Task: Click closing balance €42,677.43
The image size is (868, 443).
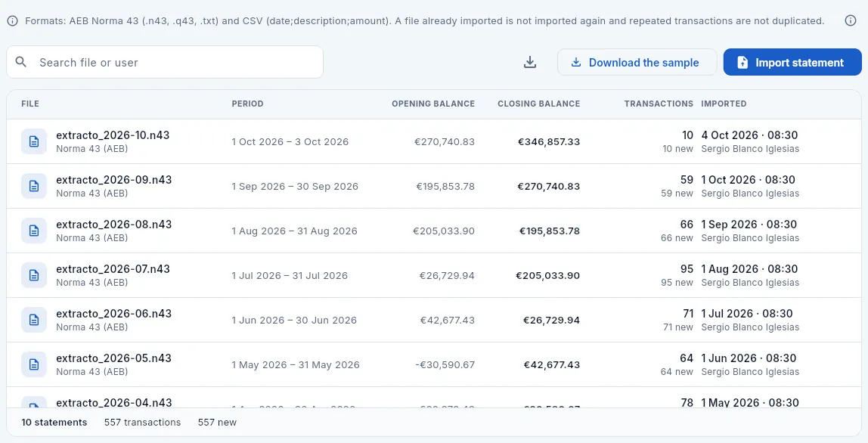Action: point(551,365)
